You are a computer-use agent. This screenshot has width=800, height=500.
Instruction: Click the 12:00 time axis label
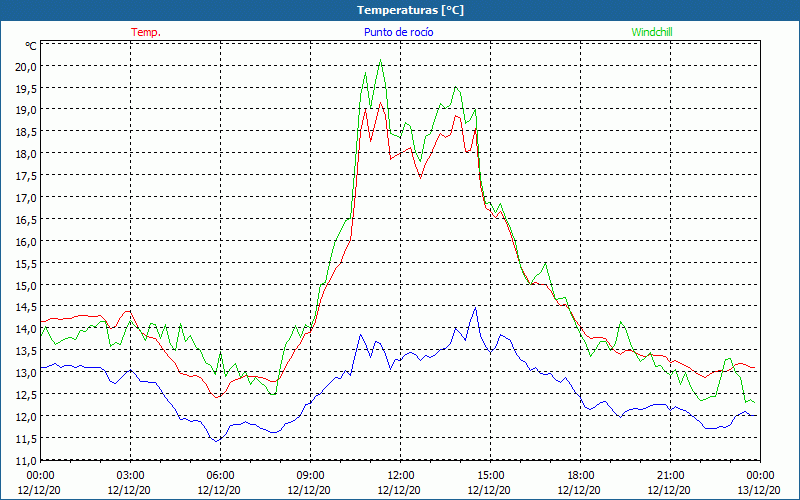tap(401, 476)
